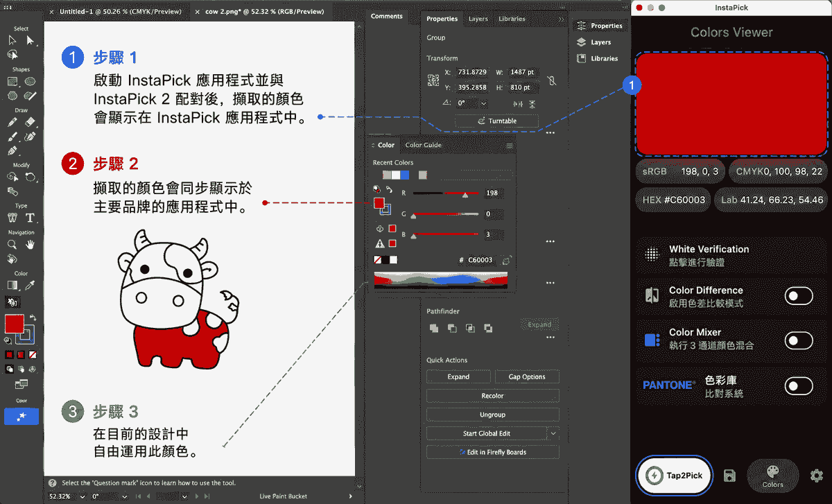Open the Libraries tab in the panel group
The image size is (832, 504).
coord(512,19)
